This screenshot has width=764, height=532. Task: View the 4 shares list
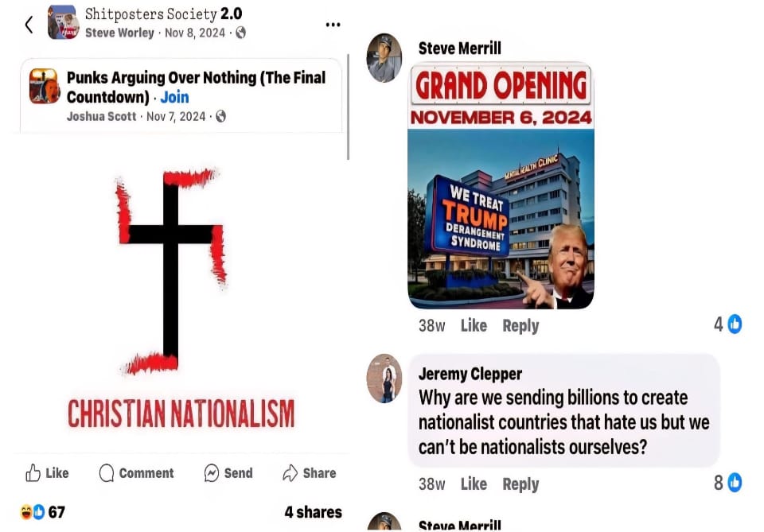[314, 512]
